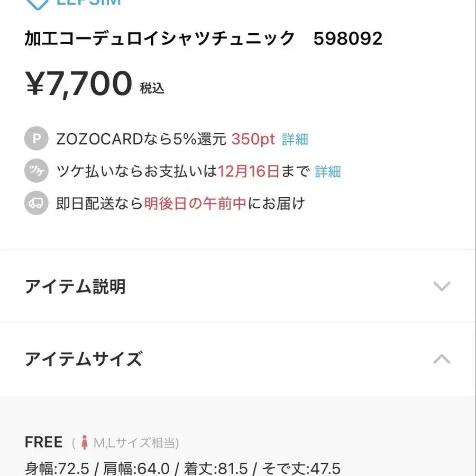Image resolution: width=476 pixels, height=476 pixels.
Task: Open 詳細 link for ZOZOCARD 5% reward
Action: point(295,140)
